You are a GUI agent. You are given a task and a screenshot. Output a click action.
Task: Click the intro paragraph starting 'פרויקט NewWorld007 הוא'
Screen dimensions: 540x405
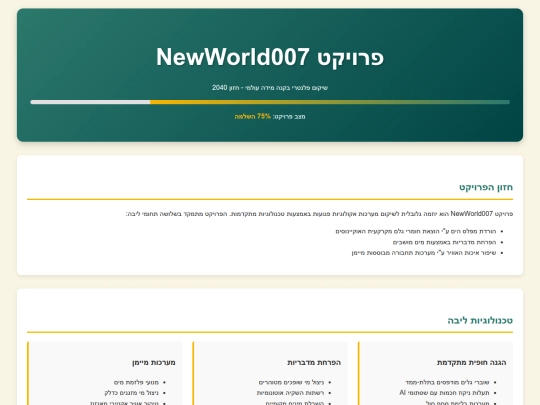click(319, 214)
